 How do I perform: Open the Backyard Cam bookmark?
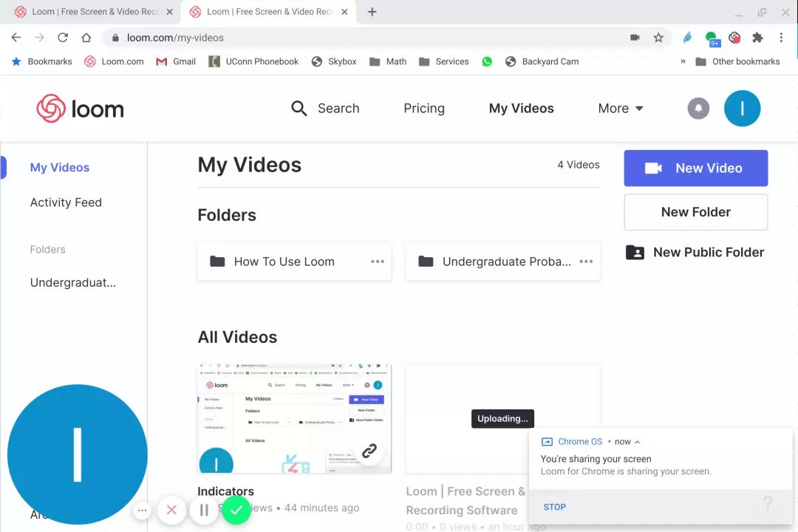click(x=542, y=61)
